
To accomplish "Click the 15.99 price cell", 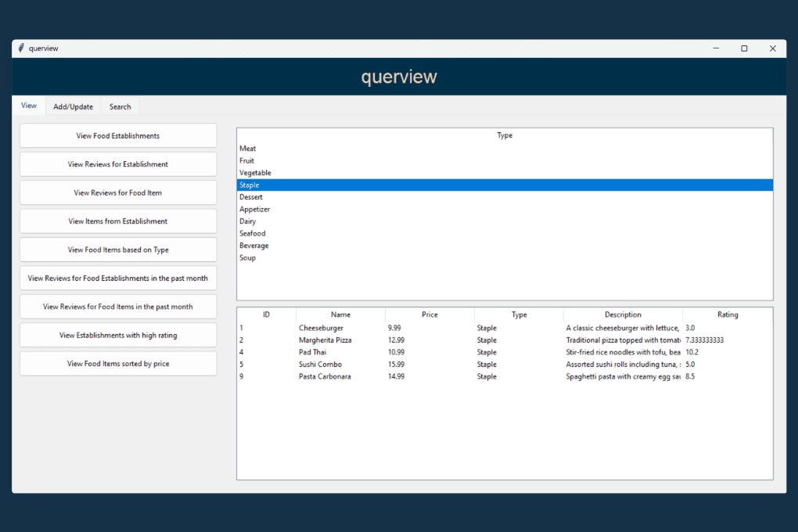I will click(x=396, y=365).
